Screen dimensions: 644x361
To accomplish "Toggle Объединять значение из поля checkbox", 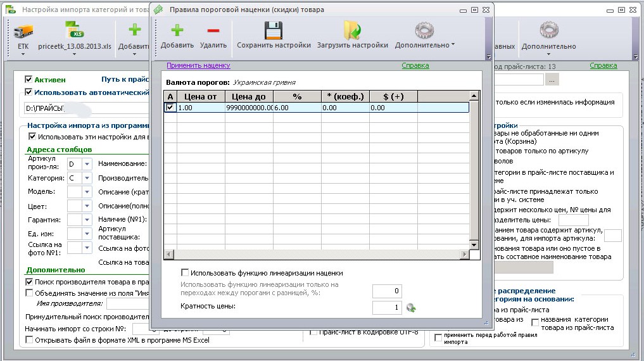I will [x=29, y=293].
